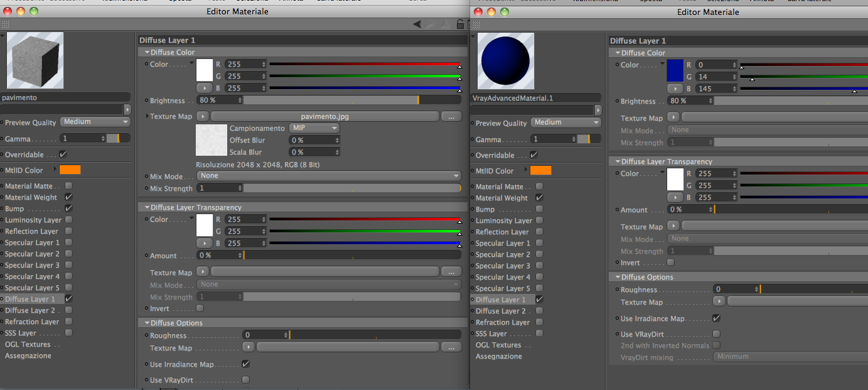This screenshot has height=390, width=868.
Task: Click arrow button below VrayAdvancedMaterial.1 name field
Action: point(598,111)
